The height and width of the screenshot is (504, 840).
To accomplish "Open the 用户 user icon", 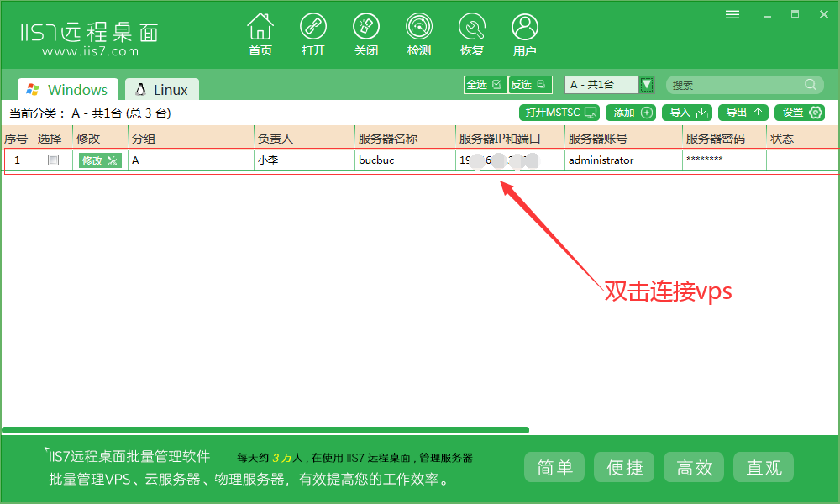I will click(x=524, y=34).
